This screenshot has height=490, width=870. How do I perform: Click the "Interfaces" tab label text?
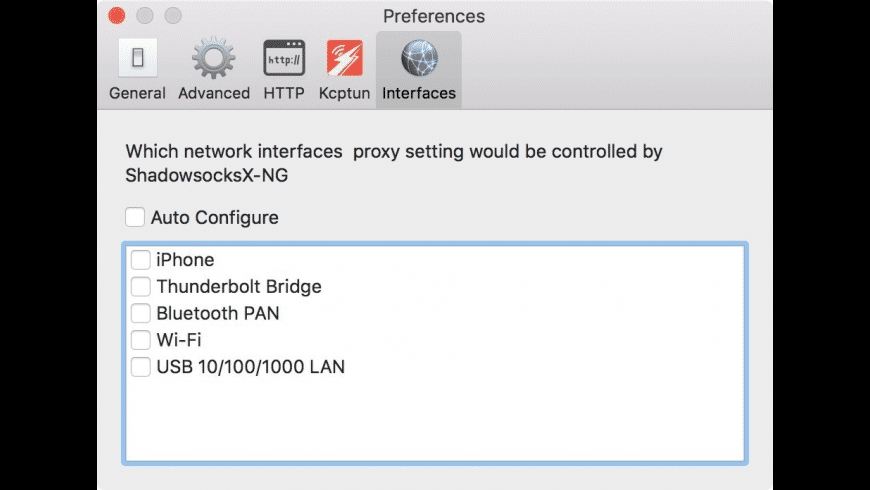pyautogui.click(x=419, y=93)
